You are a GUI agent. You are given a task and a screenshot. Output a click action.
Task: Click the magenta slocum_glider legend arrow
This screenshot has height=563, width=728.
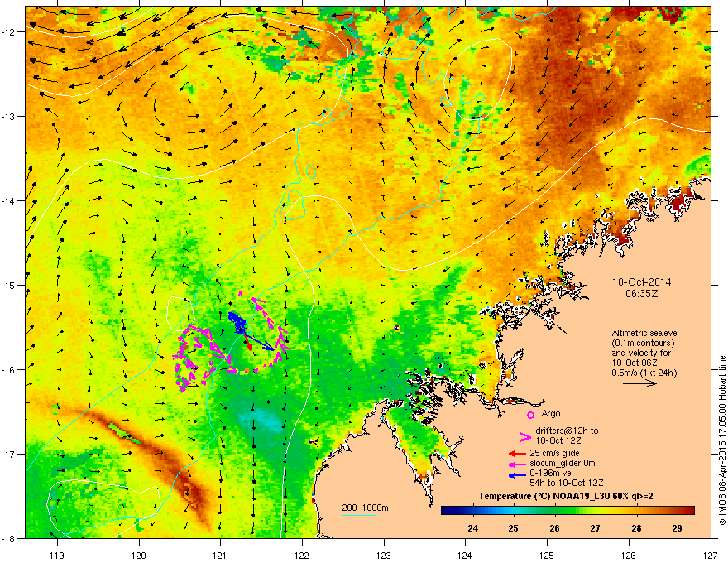pos(517,464)
